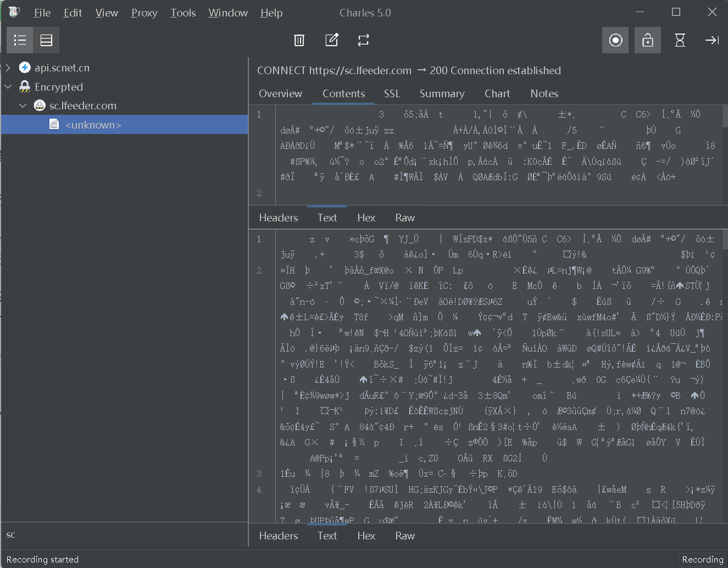Click the 'Recording started' status text
This screenshot has width=728, height=568.
(42, 559)
